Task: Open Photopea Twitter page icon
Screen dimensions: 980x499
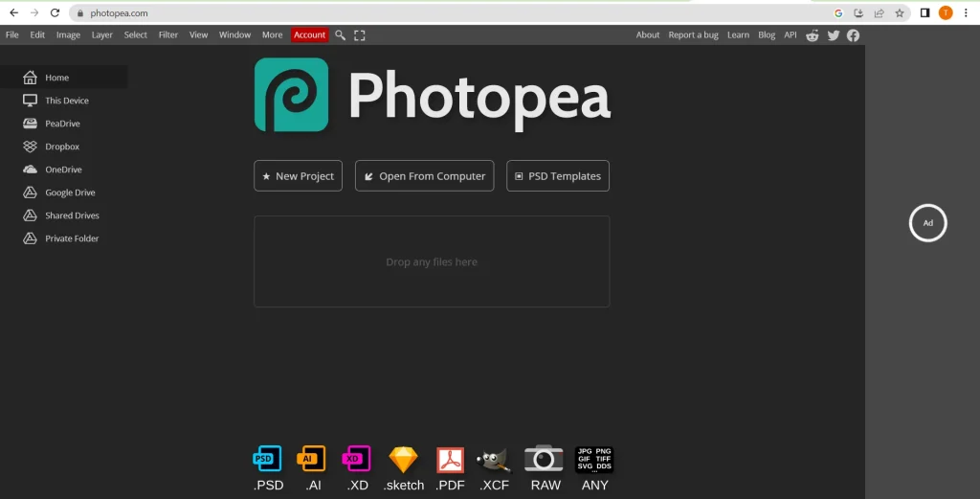Action: [834, 35]
